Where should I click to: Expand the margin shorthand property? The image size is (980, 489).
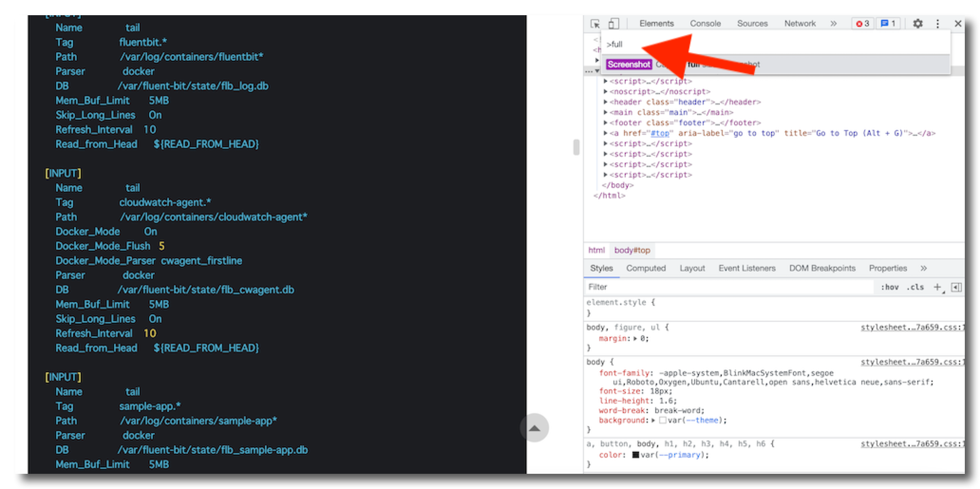click(635, 339)
